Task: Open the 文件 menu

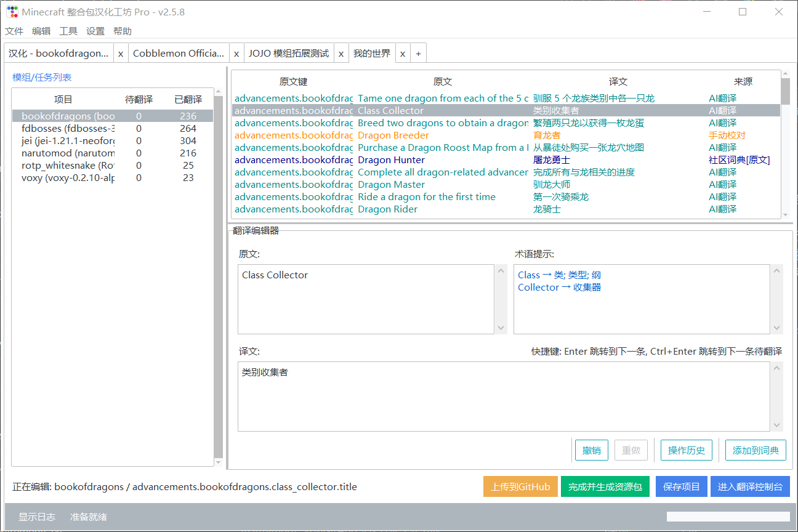Action: coord(14,31)
